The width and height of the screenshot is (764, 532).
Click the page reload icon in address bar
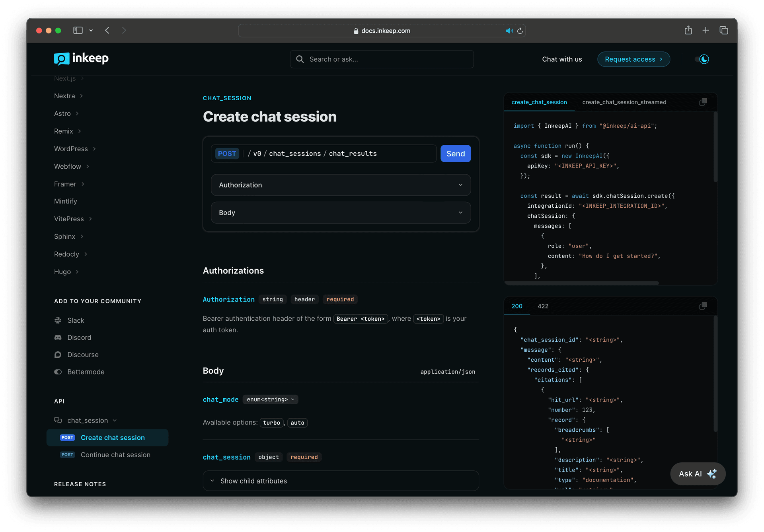(x=520, y=30)
